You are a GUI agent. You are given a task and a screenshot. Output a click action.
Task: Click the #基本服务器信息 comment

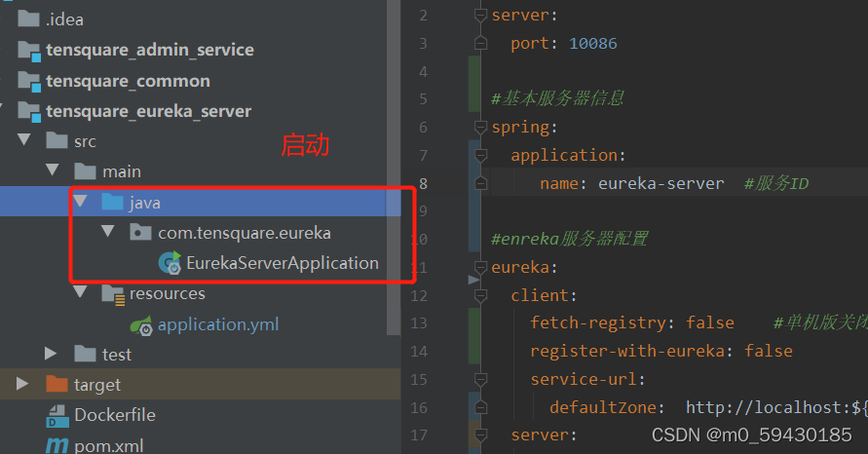click(557, 98)
